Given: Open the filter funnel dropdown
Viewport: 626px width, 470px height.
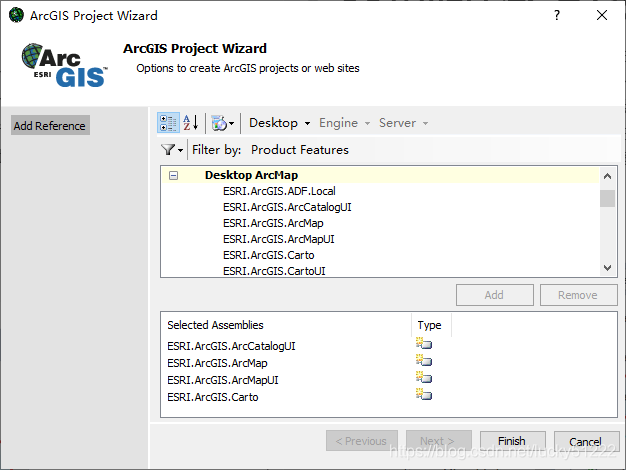Looking at the screenshot, I should (172, 150).
